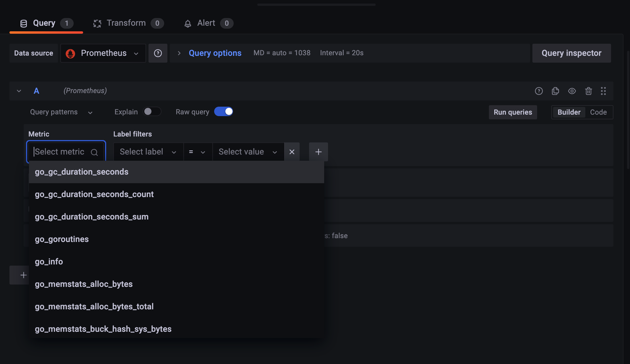Remove the label filter with X icon
The width and height of the screenshot is (630, 364).
click(x=292, y=152)
